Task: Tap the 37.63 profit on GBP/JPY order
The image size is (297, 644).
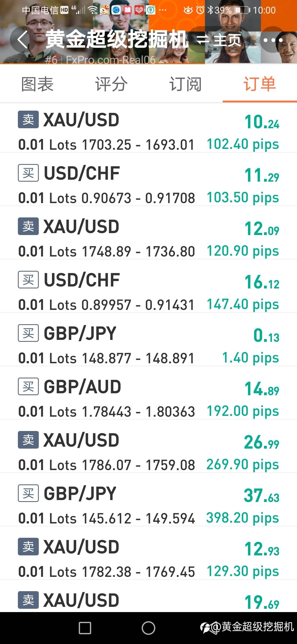Action: tap(262, 496)
